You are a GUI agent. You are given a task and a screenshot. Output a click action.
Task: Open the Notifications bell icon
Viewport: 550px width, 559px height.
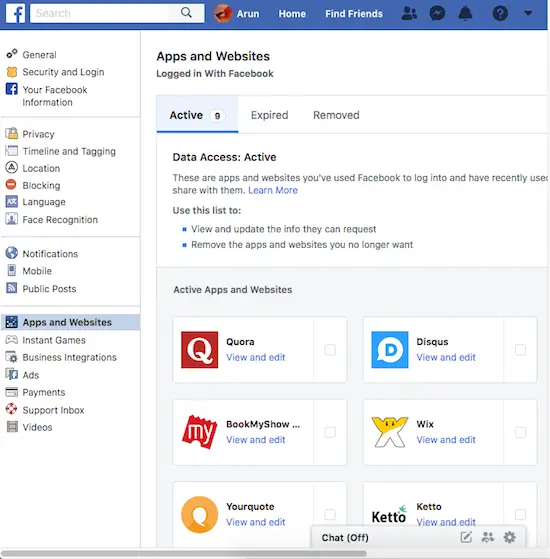point(465,14)
